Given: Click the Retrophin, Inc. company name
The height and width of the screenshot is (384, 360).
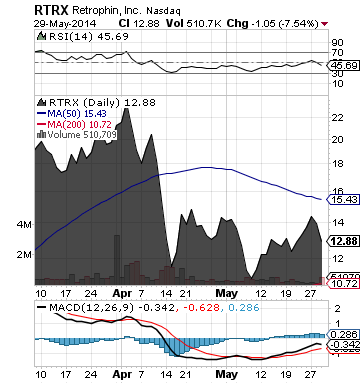Looking at the screenshot, I should [107, 10].
